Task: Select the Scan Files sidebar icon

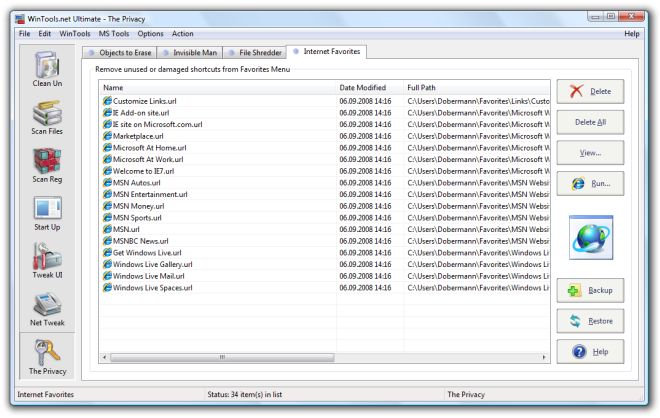Action: (47, 118)
